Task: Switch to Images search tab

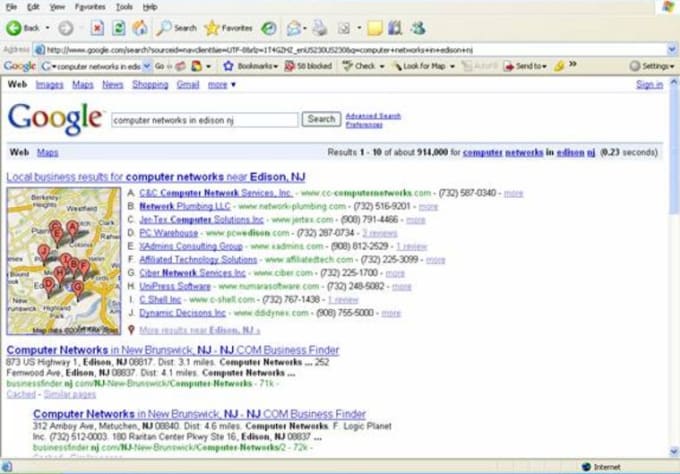Action: [49, 85]
